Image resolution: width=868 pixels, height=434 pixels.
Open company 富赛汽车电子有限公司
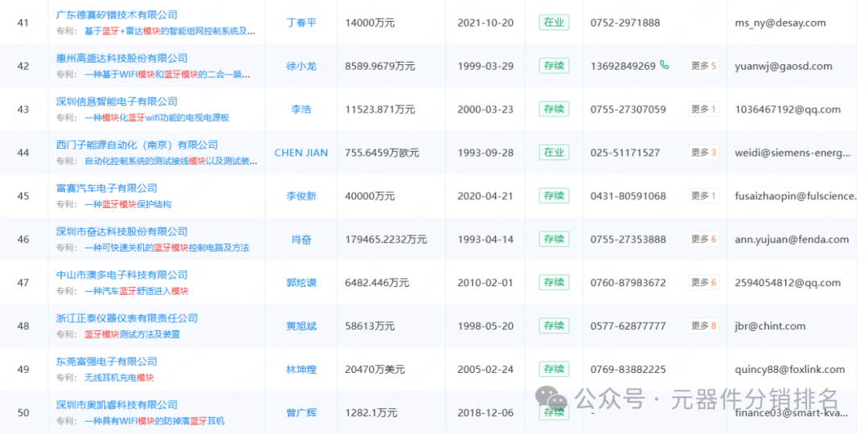tap(107, 188)
